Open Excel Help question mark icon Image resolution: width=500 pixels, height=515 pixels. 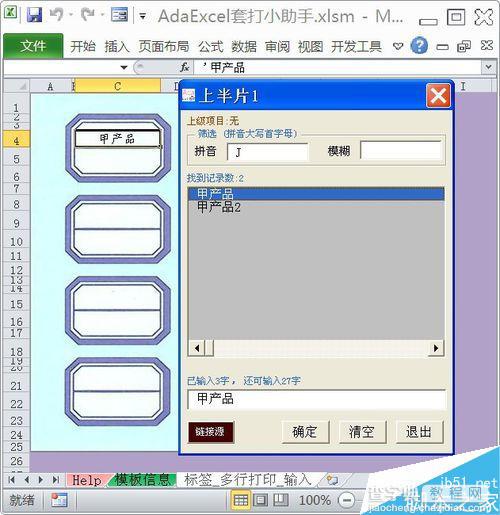tap(419, 45)
